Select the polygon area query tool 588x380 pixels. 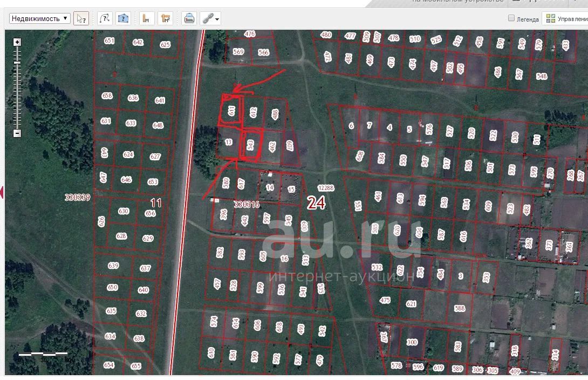pyautogui.click(x=123, y=18)
